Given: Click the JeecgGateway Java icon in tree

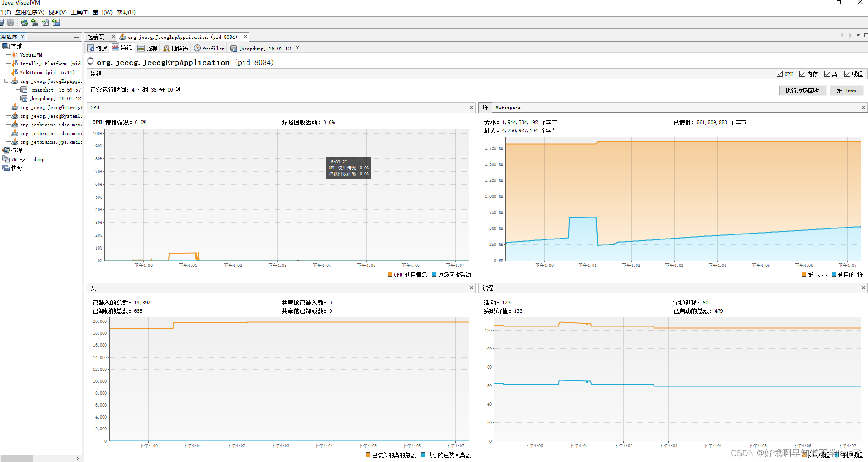Looking at the screenshot, I should [15, 107].
